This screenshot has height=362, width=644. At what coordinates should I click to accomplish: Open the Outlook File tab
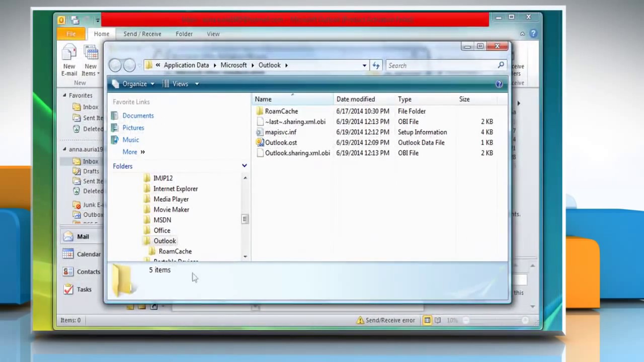[71, 34]
